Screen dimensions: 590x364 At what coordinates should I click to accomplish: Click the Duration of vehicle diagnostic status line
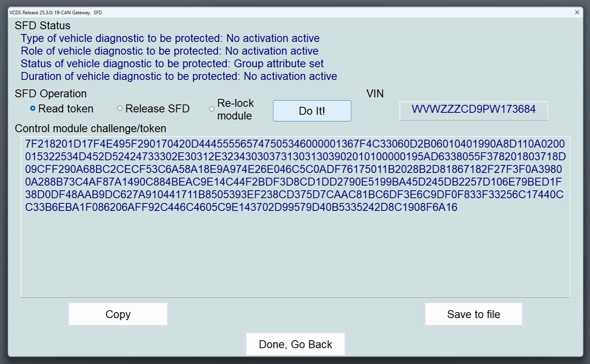tap(179, 76)
